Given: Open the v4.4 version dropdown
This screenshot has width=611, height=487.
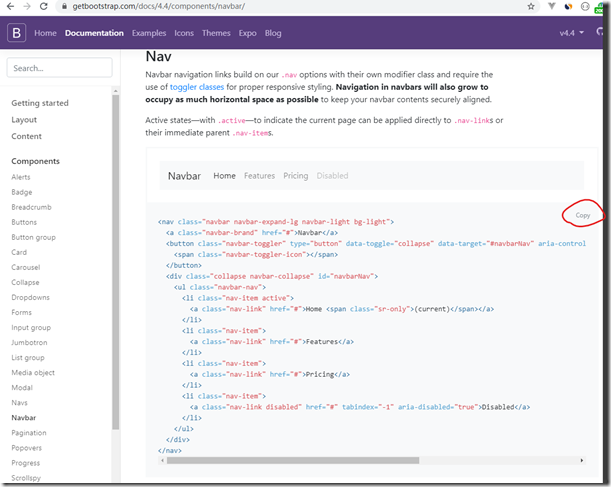Looking at the screenshot, I should point(571,33).
